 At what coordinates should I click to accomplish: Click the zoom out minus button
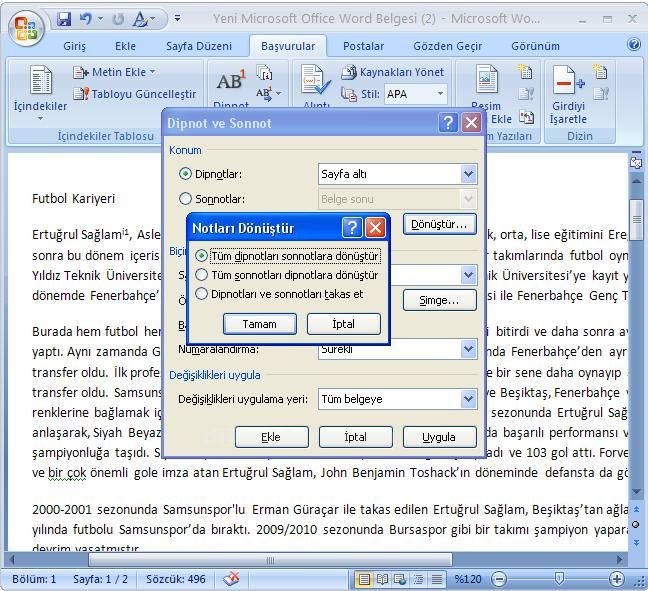[499, 579]
